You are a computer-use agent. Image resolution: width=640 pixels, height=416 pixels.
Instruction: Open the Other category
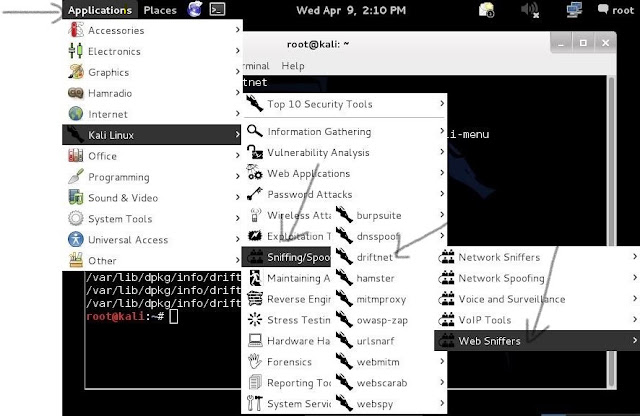(x=152, y=260)
